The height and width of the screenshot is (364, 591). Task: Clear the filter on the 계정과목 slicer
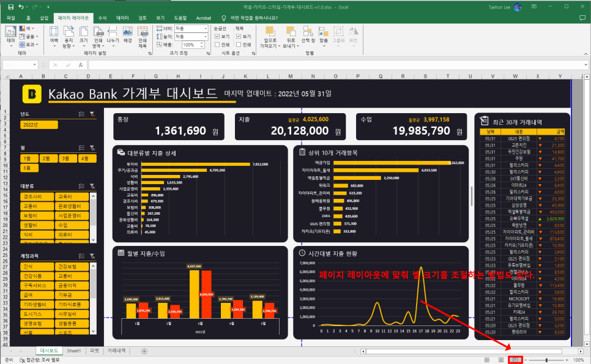pos(92,256)
